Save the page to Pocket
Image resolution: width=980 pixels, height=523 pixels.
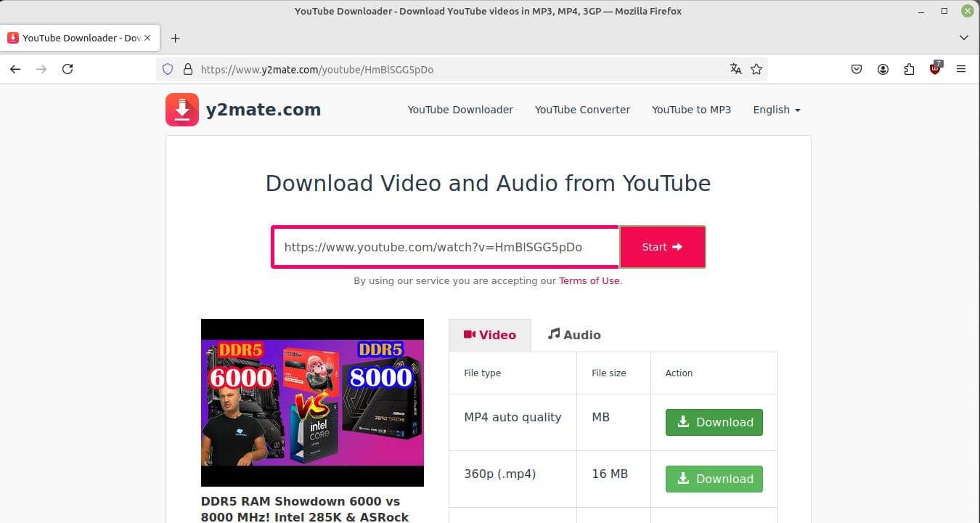click(x=857, y=69)
